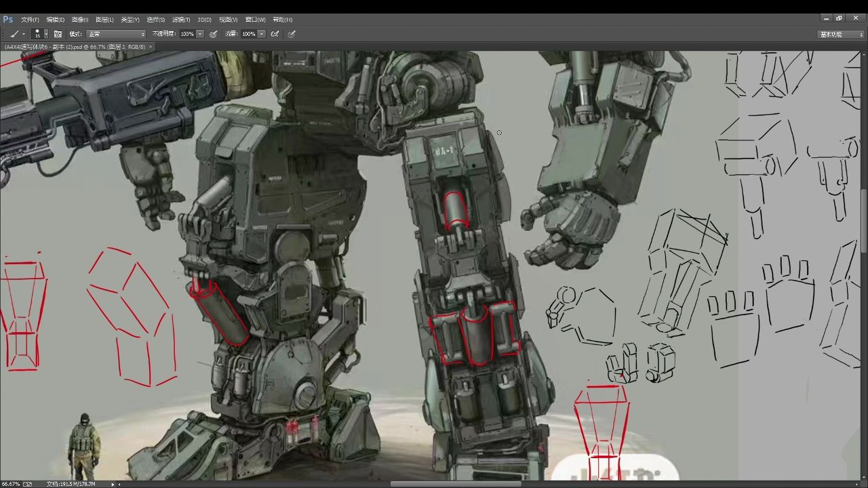Open the 基本功能 workspace switcher

[841, 34]
